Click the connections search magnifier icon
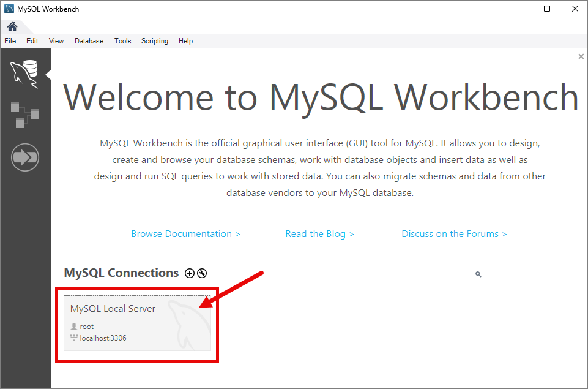This screenshot has height=389, width=588. (478, 274)
